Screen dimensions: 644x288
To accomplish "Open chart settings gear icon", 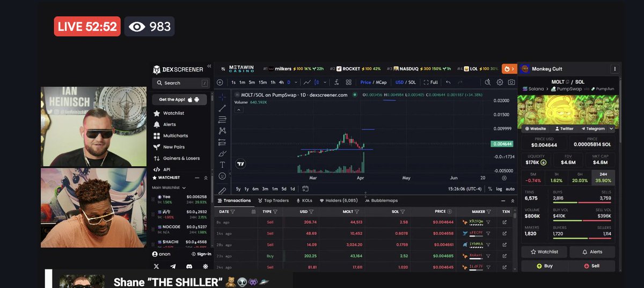I will tap(500, 82).
